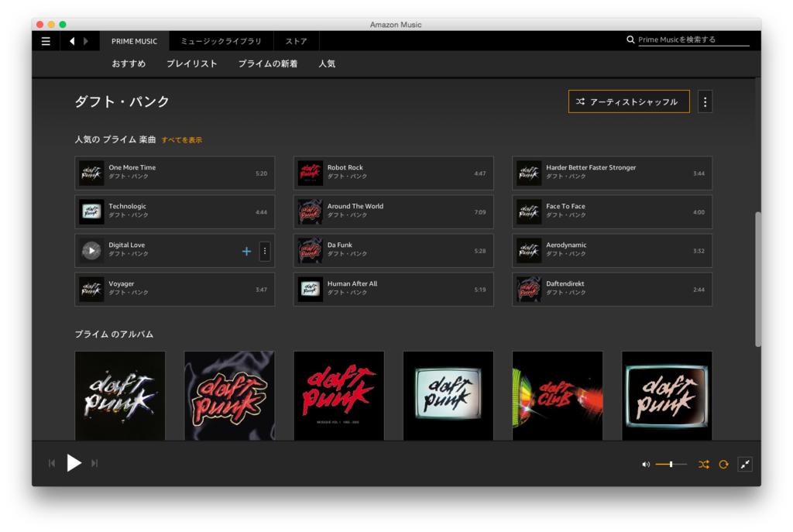
Task: Click the artist name under Voyager
Action: (x=129, y=293)
